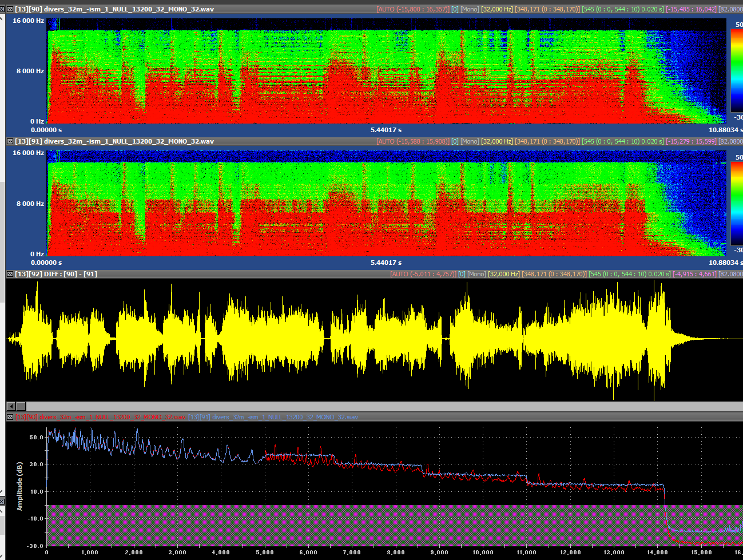Open the [32,000 Hz] sample rate field in second spectrogram header

click(x=497, y=141)
